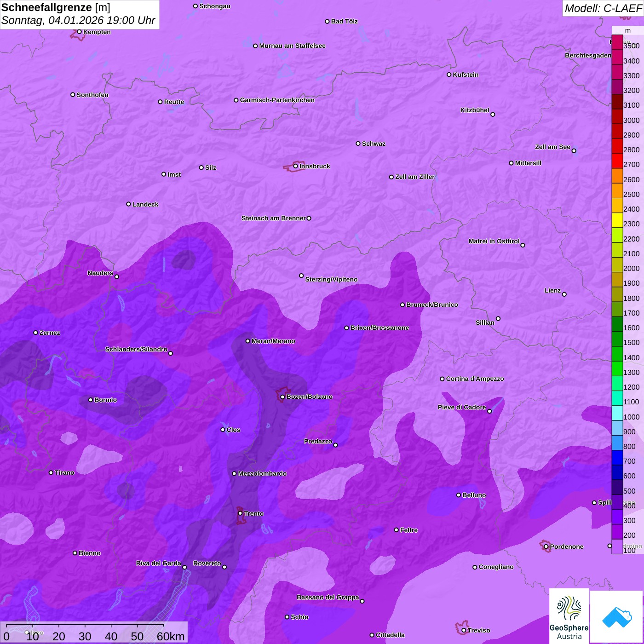The image size is (644, 644).
Task: Click the blue legend swatch above 700
Action: (x=617, y=458)
